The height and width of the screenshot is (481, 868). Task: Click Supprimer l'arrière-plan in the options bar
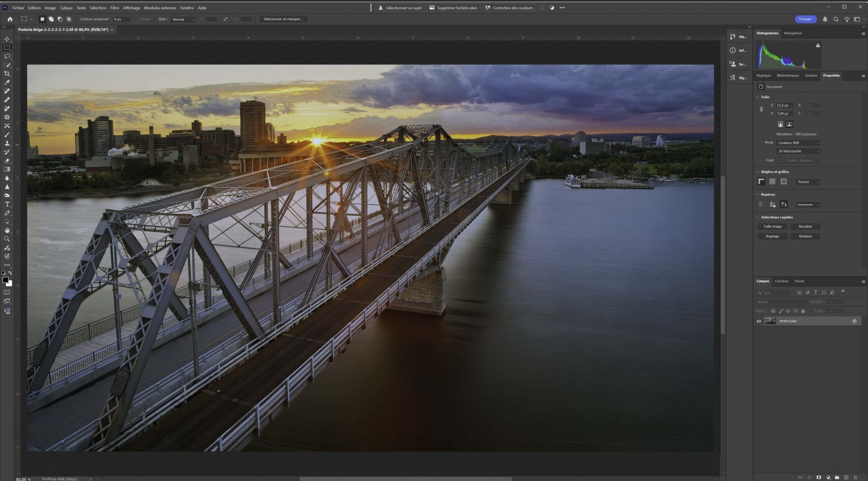pos(453,8)
